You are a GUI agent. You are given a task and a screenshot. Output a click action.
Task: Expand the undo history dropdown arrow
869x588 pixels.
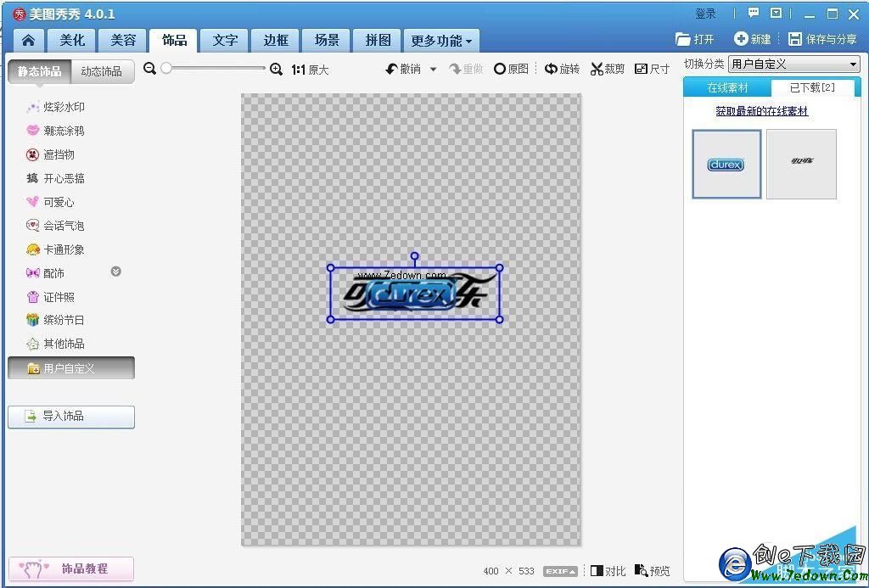tap(434, 70)
